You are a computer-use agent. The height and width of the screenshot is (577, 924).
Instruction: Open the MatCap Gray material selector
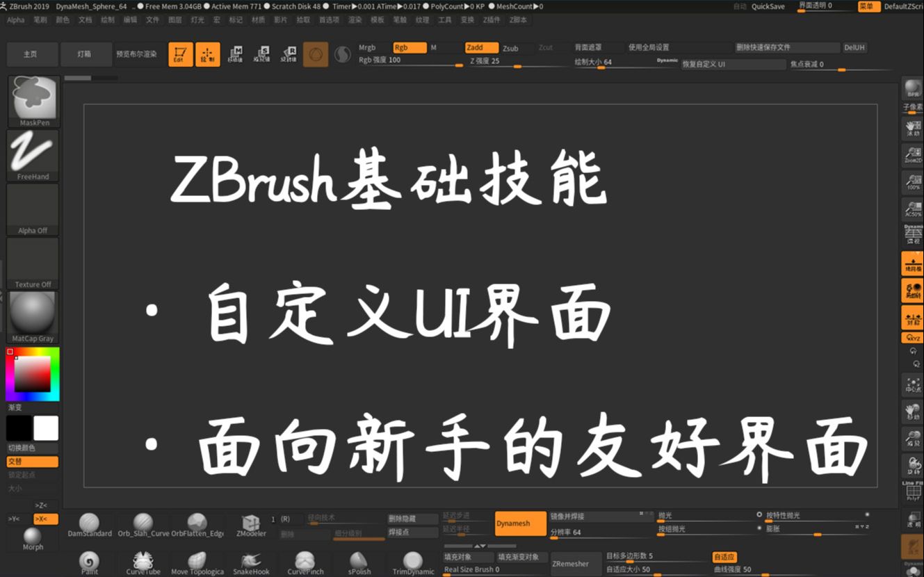(33, 318)
